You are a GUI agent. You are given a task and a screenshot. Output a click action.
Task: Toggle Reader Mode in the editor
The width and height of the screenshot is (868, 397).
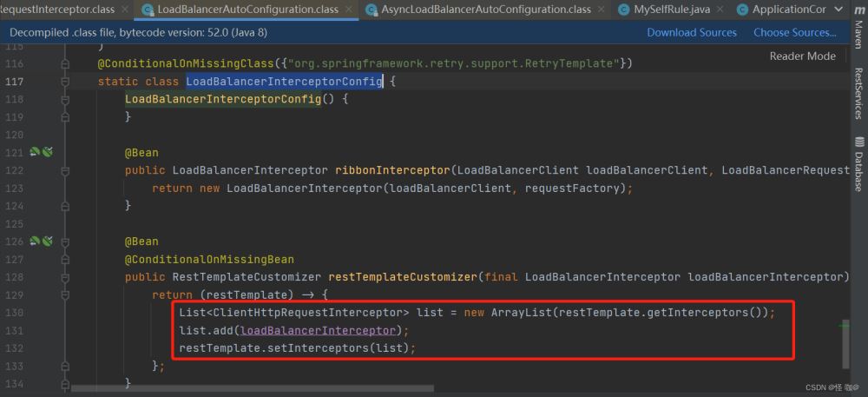point(802,56)
